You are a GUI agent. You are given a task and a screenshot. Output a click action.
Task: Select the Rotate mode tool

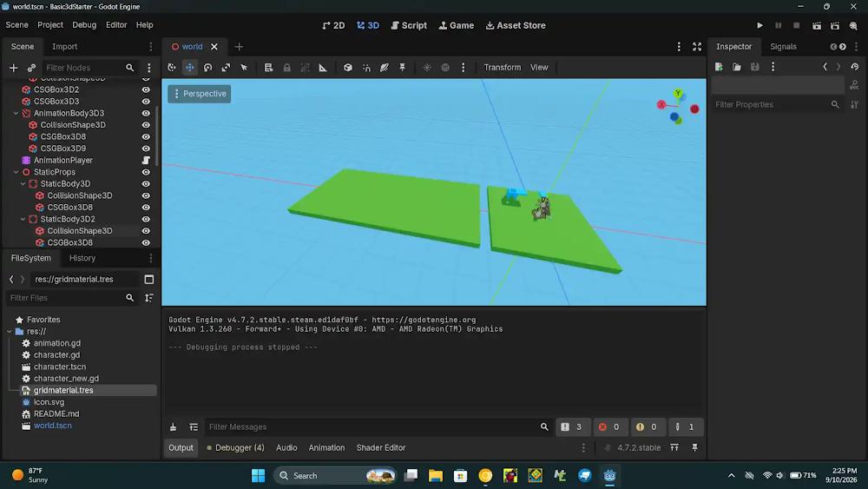(207, 68)
